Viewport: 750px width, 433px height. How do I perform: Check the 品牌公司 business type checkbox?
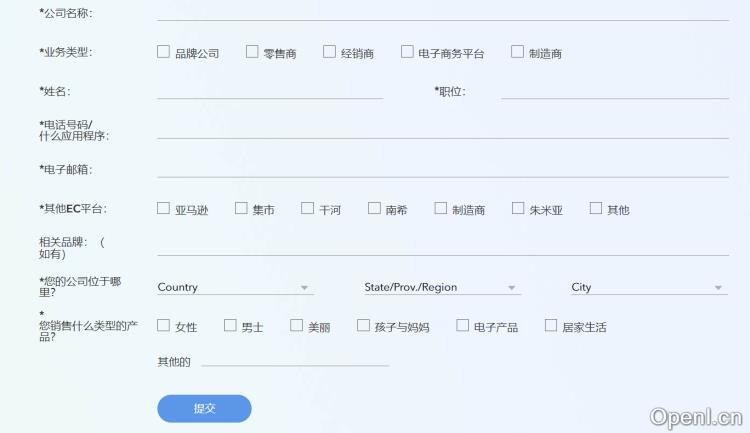(x=164, y=52)
